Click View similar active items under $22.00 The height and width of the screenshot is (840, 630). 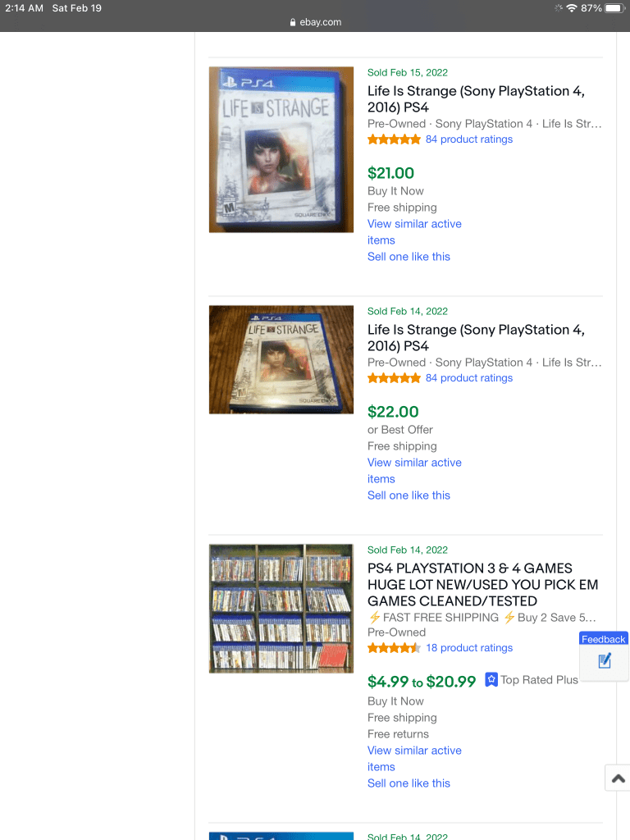414,471
